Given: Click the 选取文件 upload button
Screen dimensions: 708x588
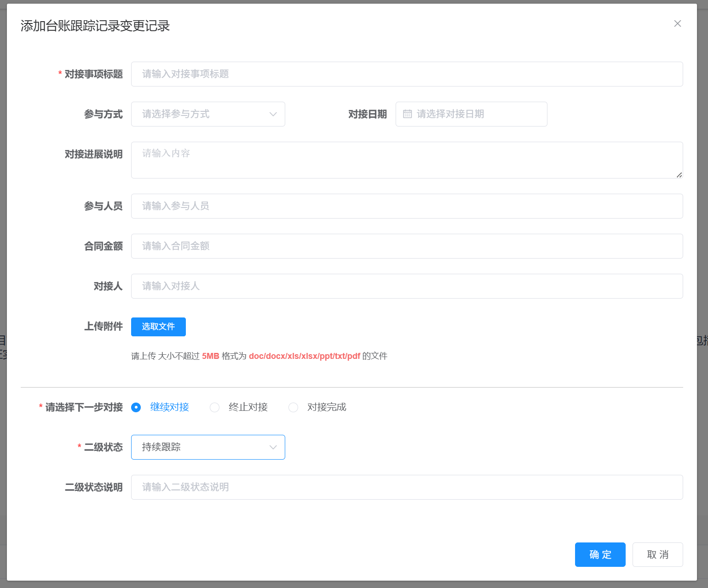Looking at the screenshot, I should click(x=158, y=327).
